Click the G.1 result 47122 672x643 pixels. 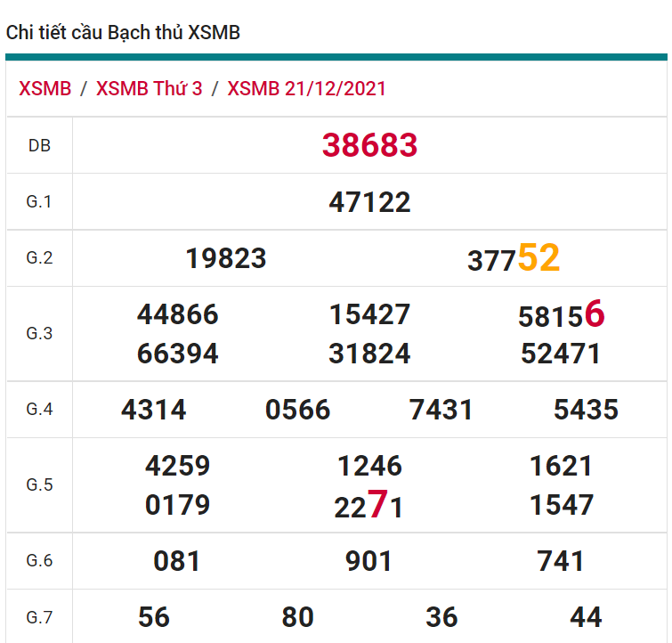pos(369,202)
